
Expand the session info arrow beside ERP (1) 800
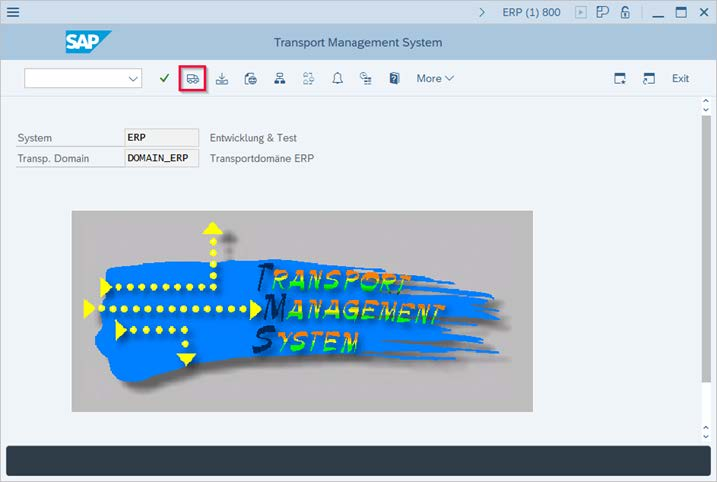(x=482, y=12)
